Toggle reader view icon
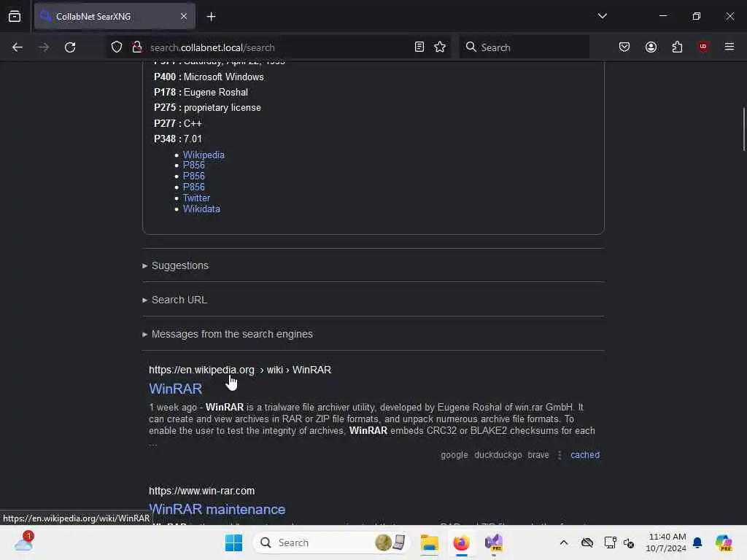 click(x=419, y=47)
